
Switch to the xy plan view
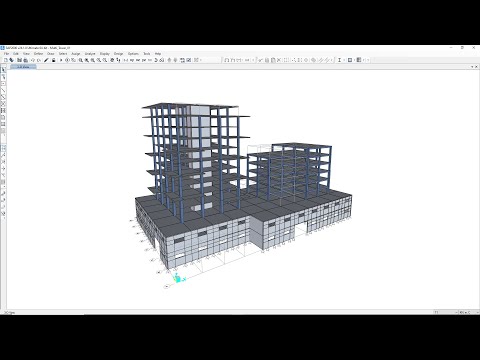132,60
